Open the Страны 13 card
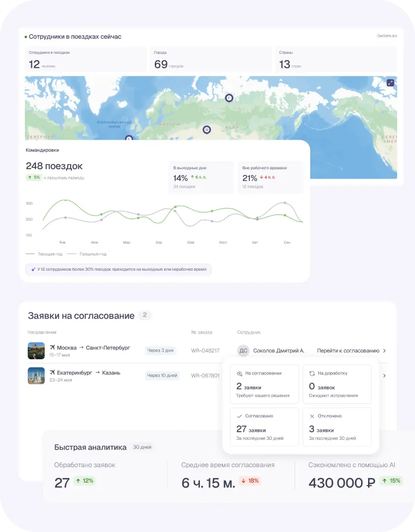This screenshot has width=415, height=532. tap(336, 59)
